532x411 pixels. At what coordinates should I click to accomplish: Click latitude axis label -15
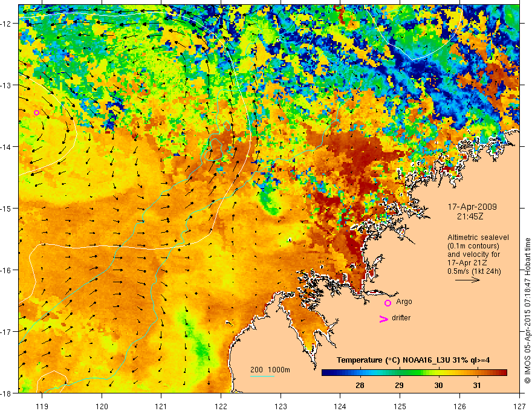(7, 208)
